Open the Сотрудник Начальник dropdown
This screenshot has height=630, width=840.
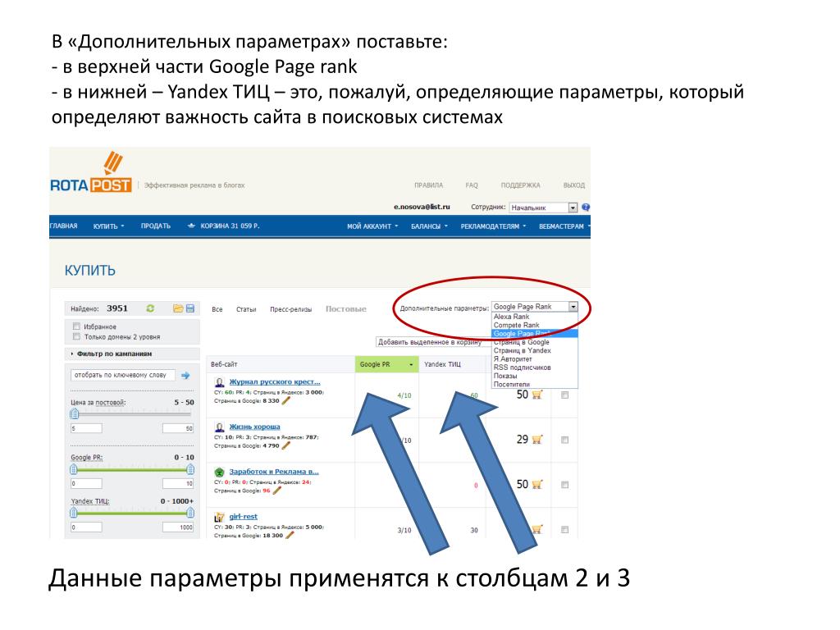[543, 208]
